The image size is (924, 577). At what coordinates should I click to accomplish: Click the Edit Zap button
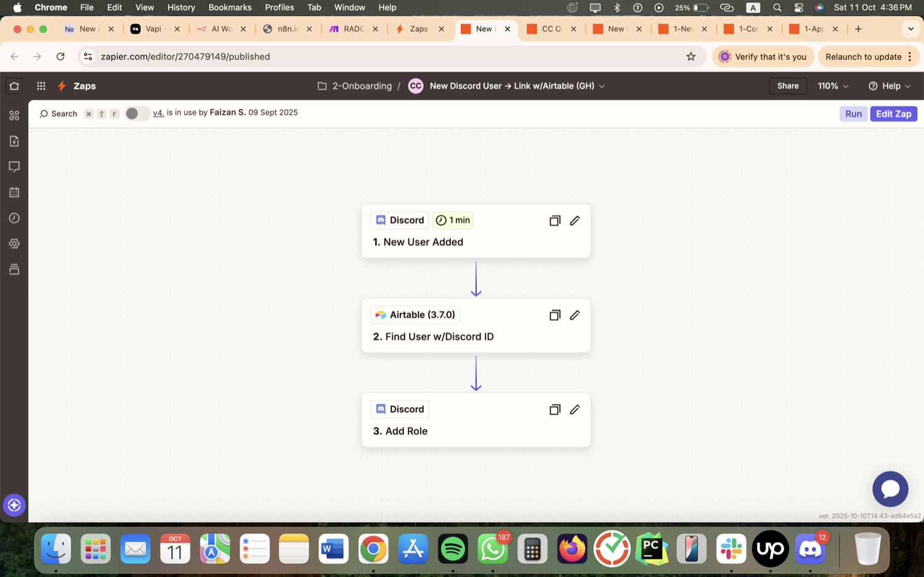coord(893,114)
